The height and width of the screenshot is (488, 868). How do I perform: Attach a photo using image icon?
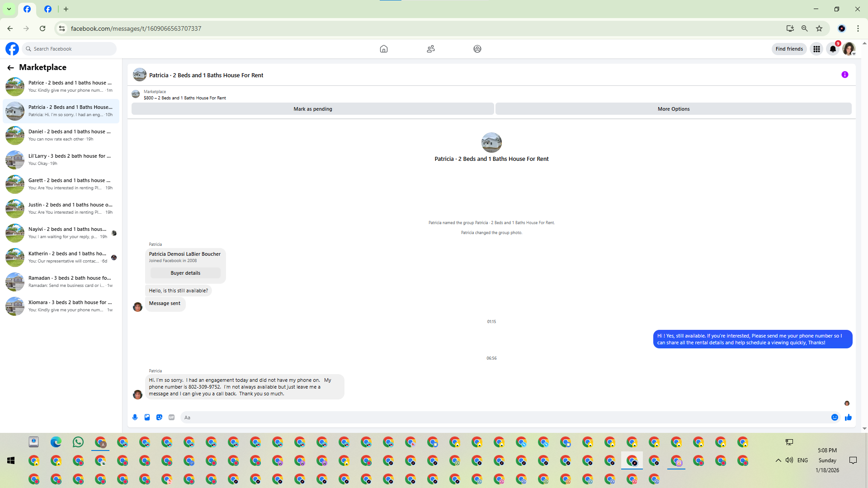pyautogui.click(x=147, y=418)
